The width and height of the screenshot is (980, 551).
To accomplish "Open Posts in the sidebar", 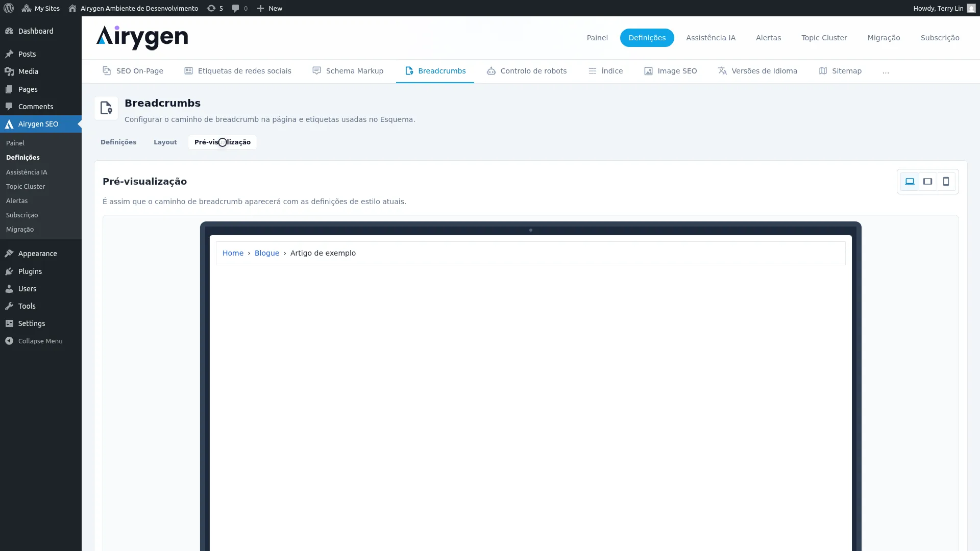I will click(x=41, y=54).
